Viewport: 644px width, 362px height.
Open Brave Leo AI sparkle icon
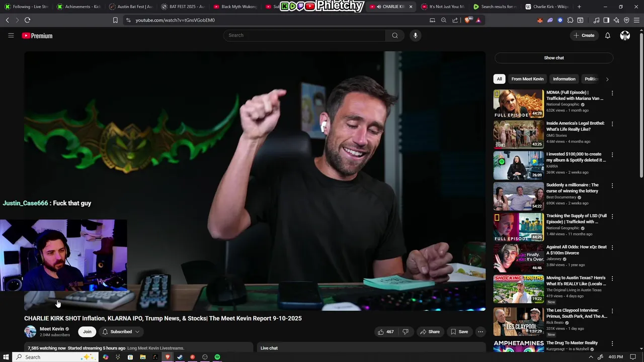[x=616, y=20]
